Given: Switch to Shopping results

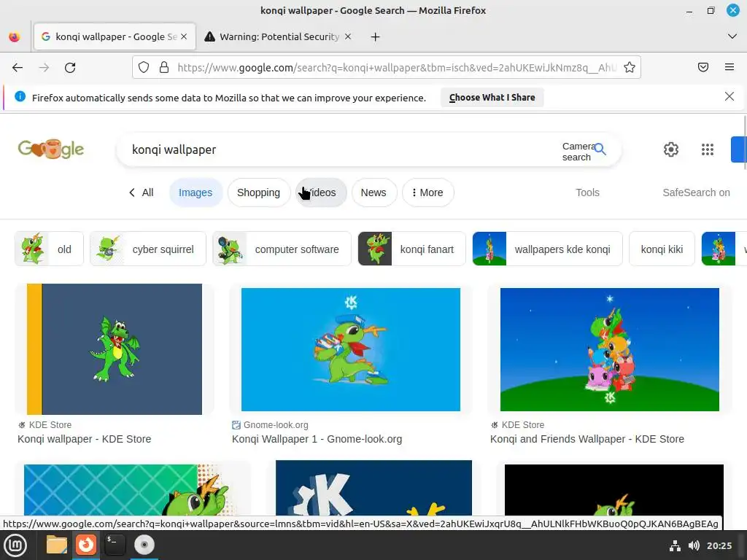Looking at the screenshot, I should click(x=259, y=192).
